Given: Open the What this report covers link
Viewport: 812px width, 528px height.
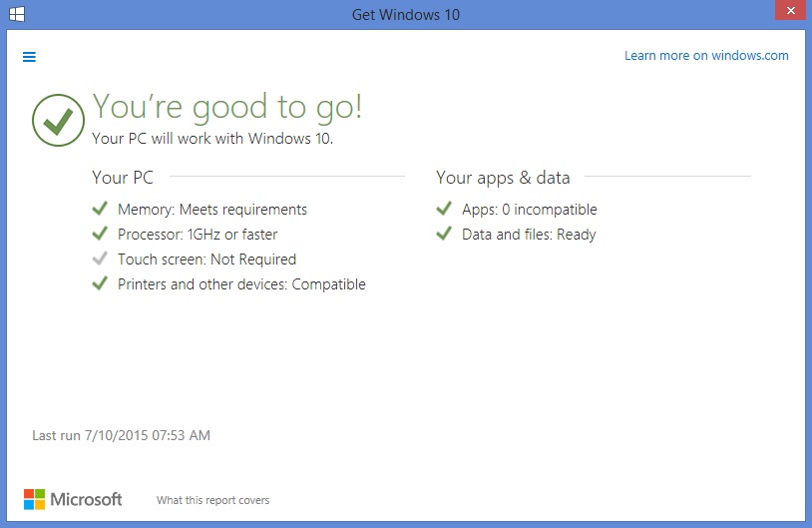Looking at the screenshot, I should click(x=212, y=500).
